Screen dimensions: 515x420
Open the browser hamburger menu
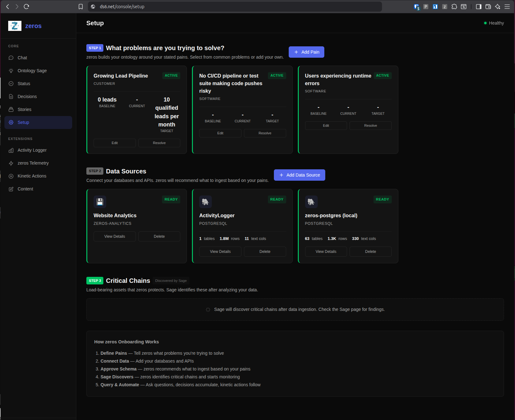click(x=507, y=6)
